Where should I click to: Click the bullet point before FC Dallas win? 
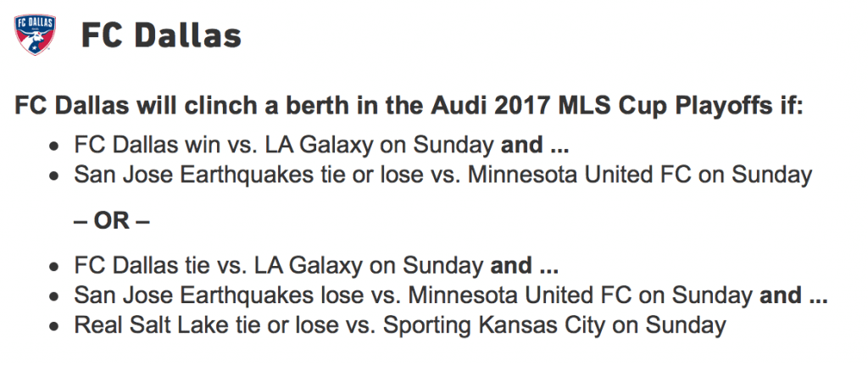pos(53,147)
